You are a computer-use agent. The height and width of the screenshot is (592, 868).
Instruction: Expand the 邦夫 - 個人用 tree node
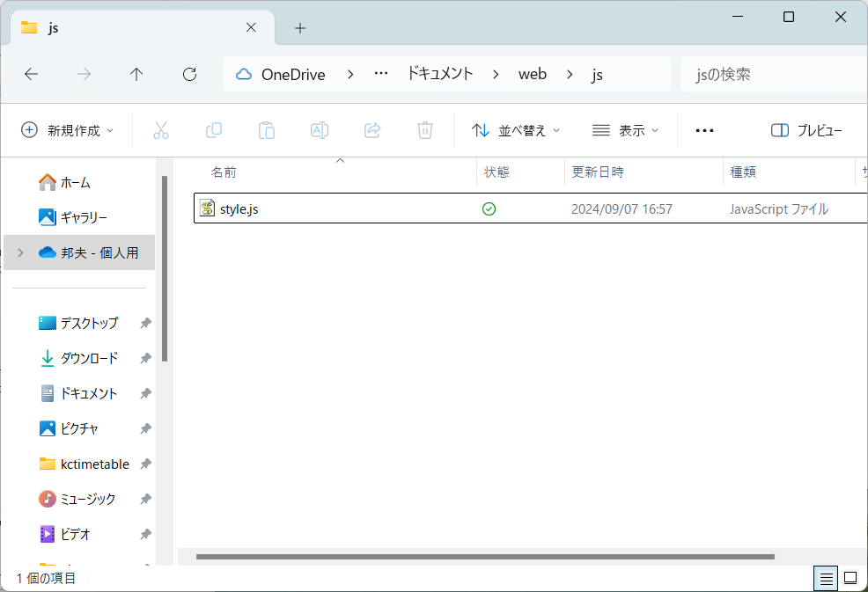pyautogui.click(x=20, y=252)
